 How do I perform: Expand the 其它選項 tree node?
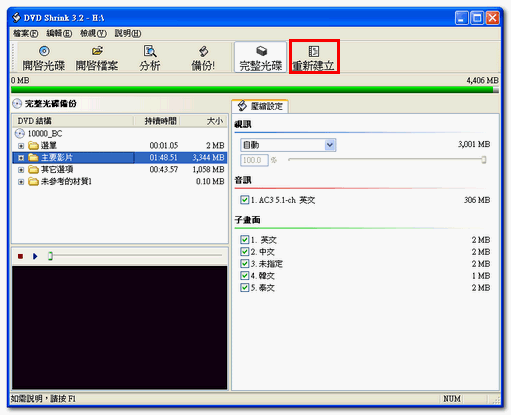[x=21, y=170]
